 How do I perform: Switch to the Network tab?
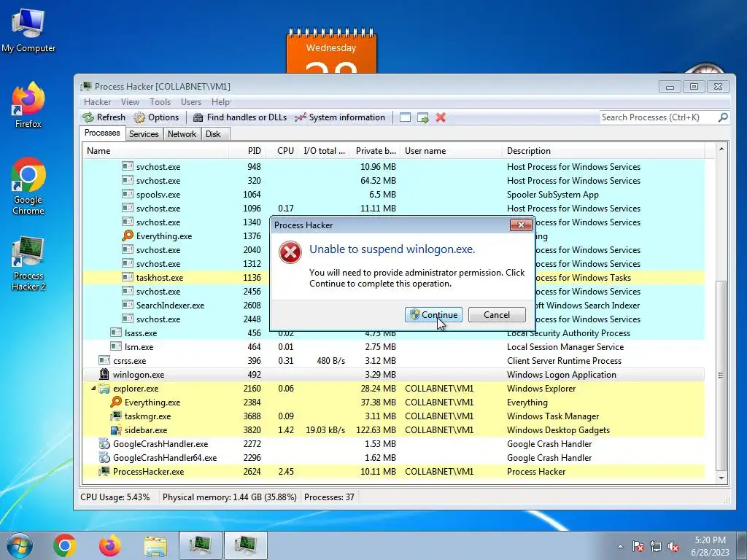pos(182,134)
